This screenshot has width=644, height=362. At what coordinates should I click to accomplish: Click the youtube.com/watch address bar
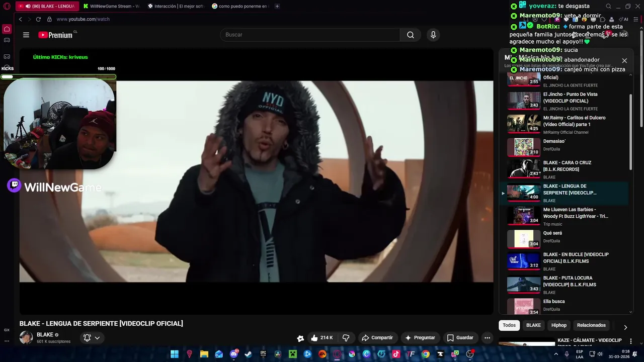pyautogui.click(x=83, y=19)
